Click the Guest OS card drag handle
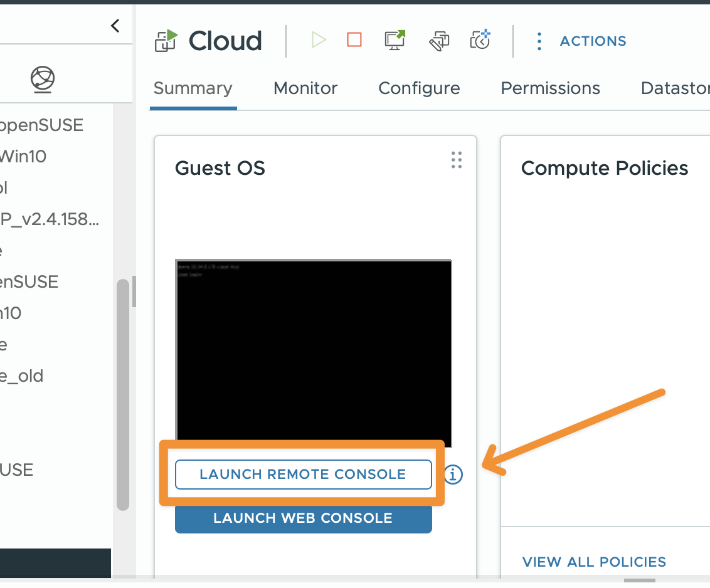710x588 pixels. coord(457,160)
